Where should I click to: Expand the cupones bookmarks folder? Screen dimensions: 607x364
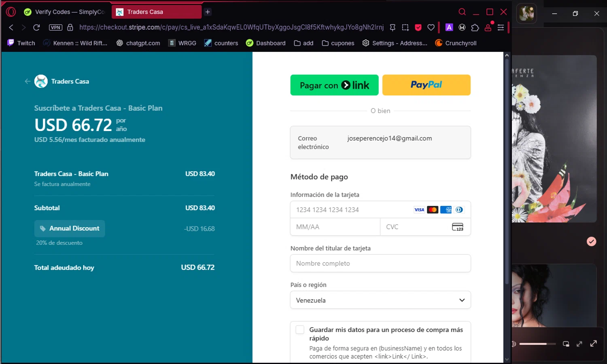click(x=338, y=43)
